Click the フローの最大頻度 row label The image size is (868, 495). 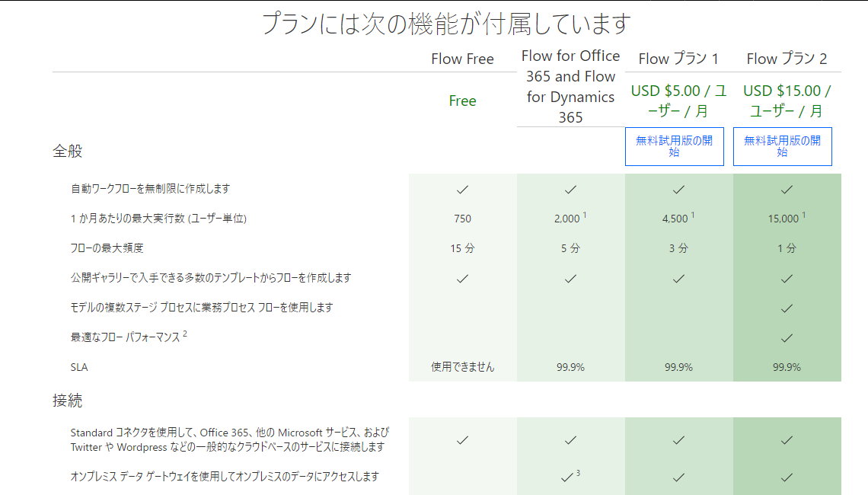tap(107, 248)
